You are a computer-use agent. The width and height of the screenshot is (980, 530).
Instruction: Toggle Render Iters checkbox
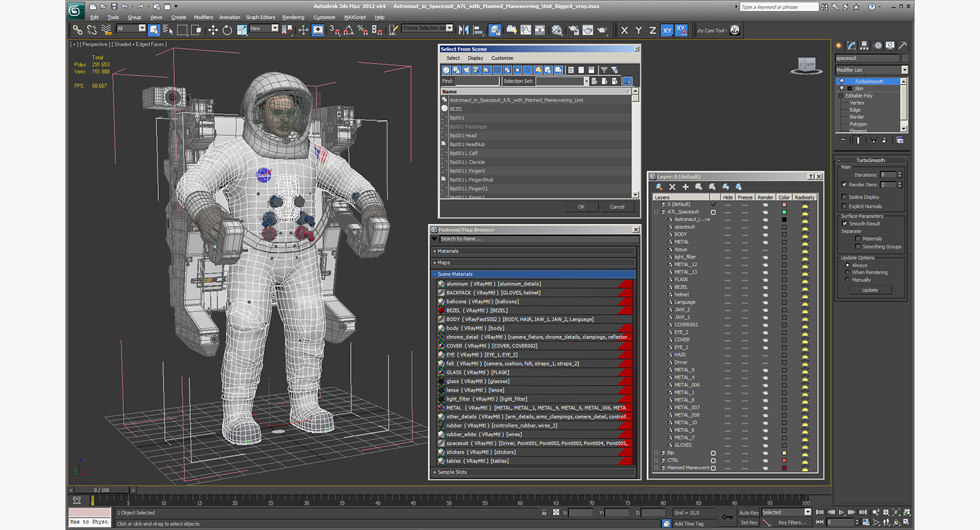844,185
